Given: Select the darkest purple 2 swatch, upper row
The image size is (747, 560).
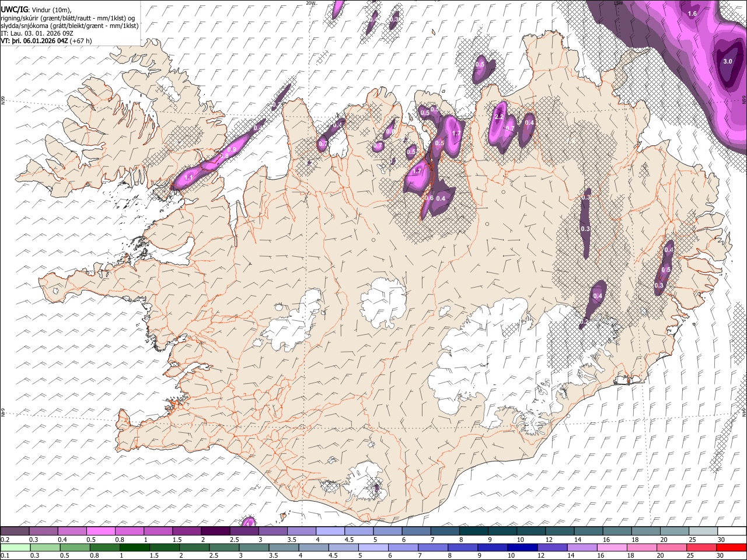Looking at the screenshot, I should tap(215, 531).
